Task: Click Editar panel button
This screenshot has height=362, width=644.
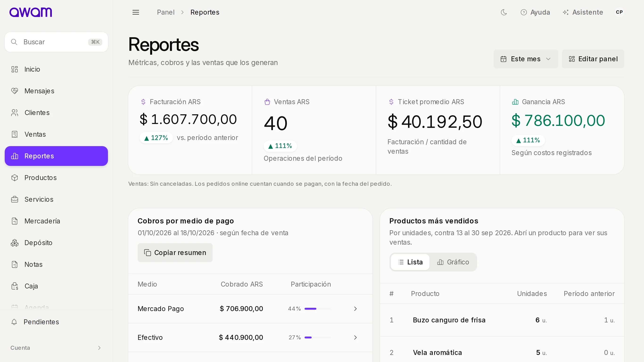Action: click(x=593, y=59)
